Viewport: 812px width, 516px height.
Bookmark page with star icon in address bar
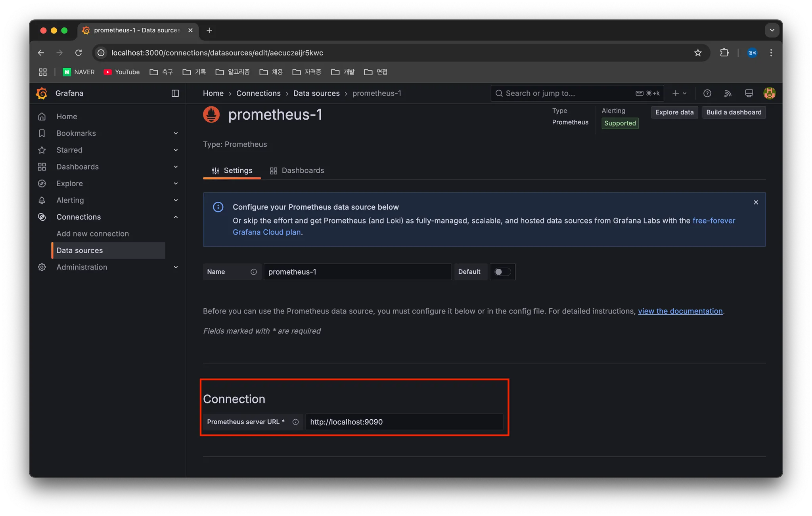coord(698,53)
